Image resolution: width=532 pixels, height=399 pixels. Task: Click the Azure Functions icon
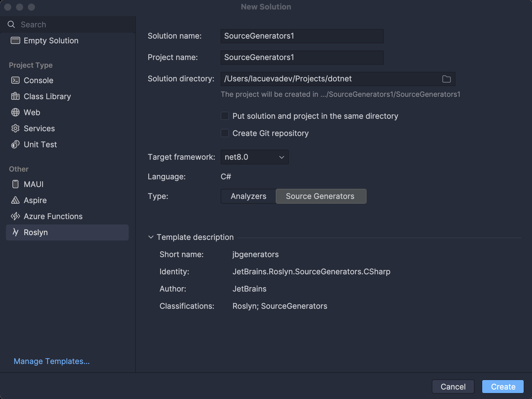(x=15, y=216)
